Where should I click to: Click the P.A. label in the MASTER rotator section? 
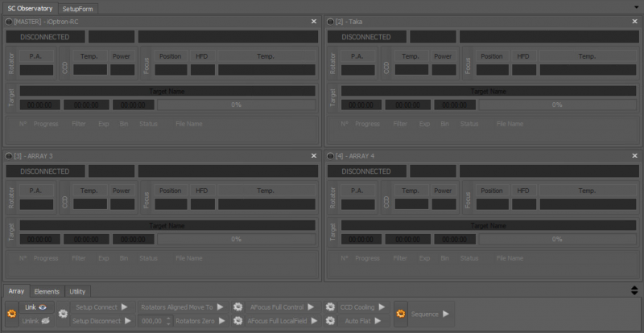[35, 56]
